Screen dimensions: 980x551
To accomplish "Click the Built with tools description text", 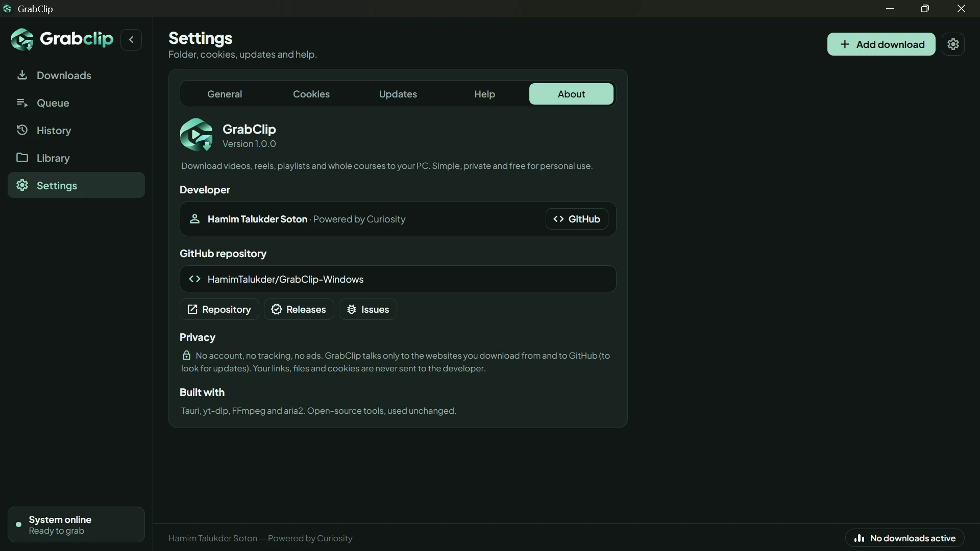I will (x=318, y=411).
